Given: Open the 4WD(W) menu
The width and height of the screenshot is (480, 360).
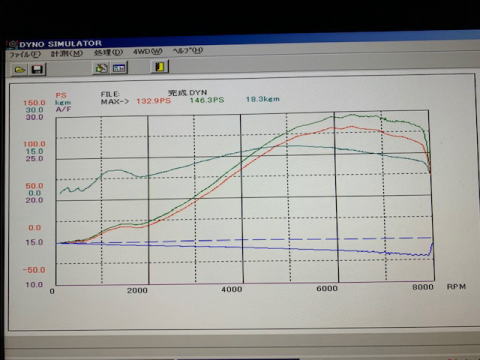Looking at the screenshot, I should tap(148, 52).
